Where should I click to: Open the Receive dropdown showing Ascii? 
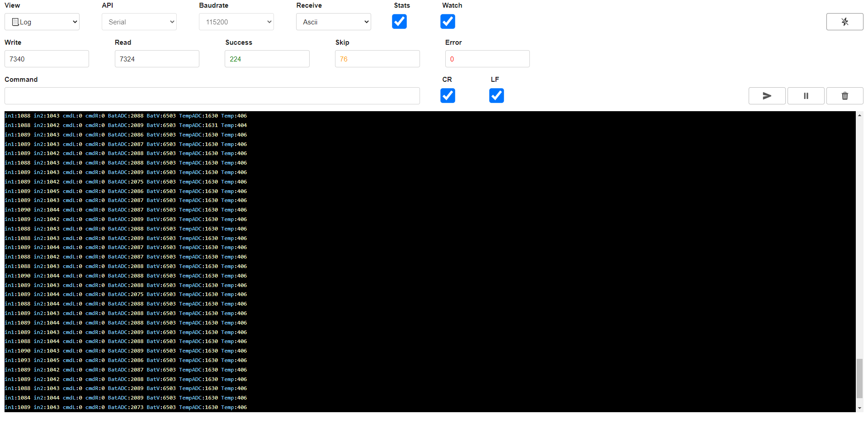click(x=333, y=21)
